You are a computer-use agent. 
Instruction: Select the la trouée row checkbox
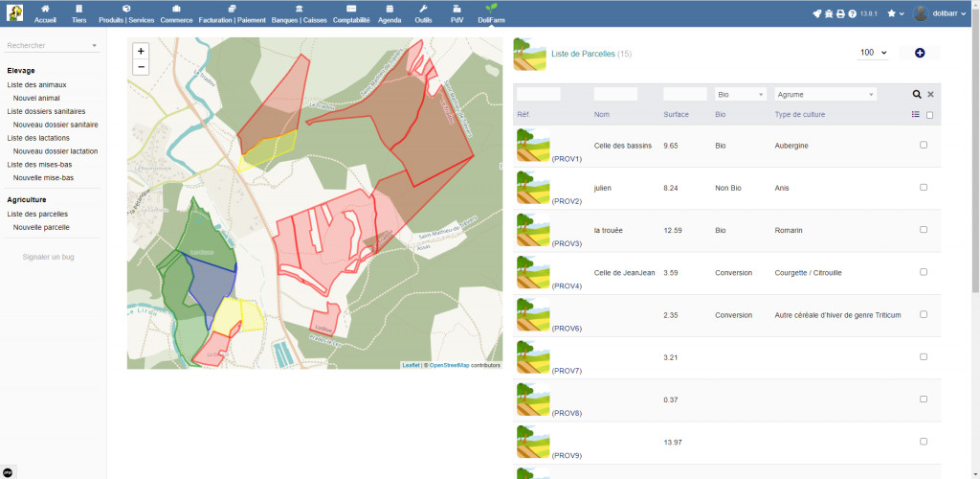[924, 230]
